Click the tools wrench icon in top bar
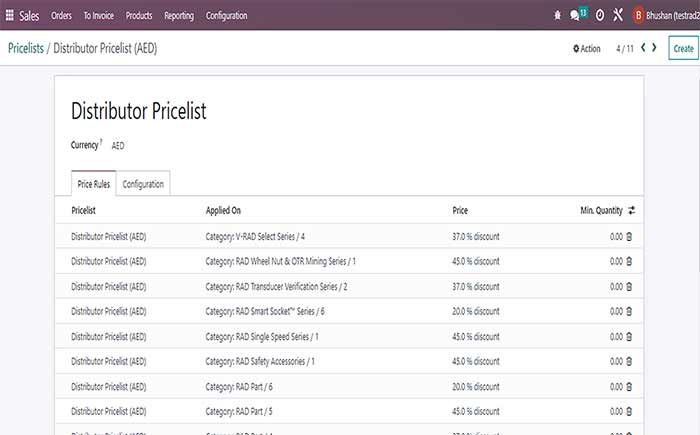The height and width of the screenshot is (435, 700). 618,15
